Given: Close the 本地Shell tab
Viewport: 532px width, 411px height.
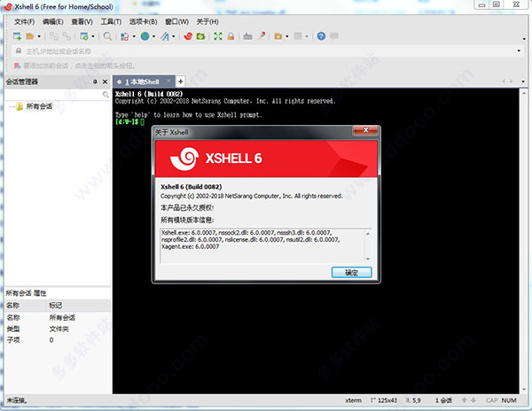Looking at the screenshot, I should tap(168, 81).
